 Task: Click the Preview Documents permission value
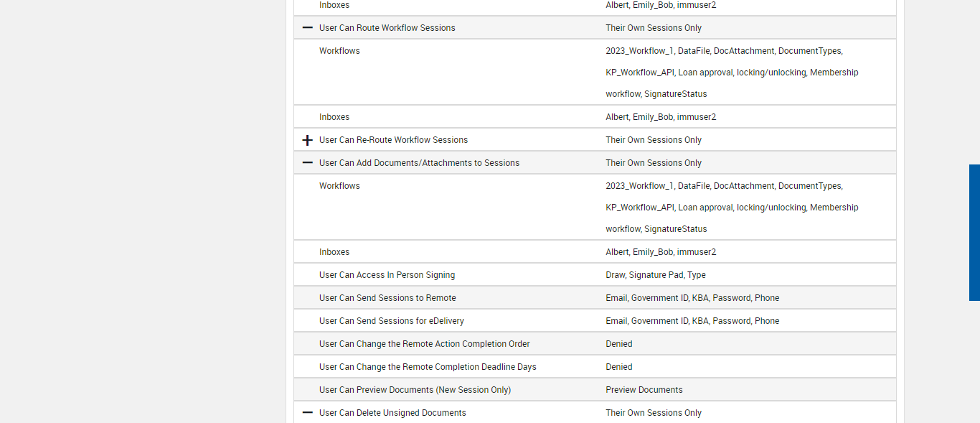tap(644, 390)
